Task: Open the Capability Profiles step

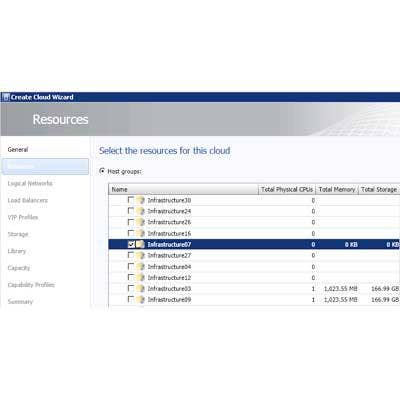Action: pos(31,285)
